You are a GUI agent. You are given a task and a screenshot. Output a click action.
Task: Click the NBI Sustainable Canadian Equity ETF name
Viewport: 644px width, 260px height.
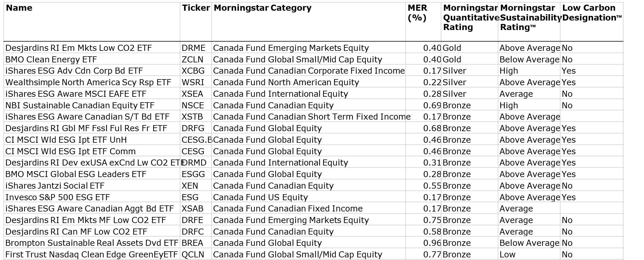pos(80,105)
